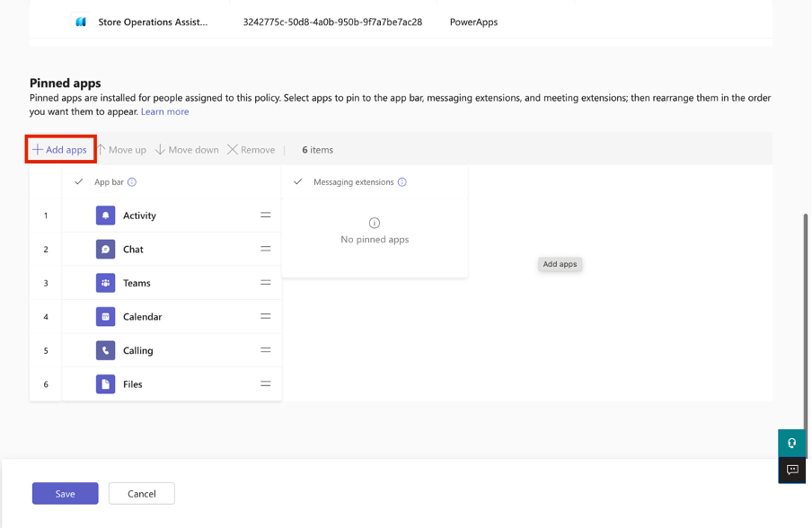Open the Learn more link
The width and height of the screenshot is (812, 528).
[164, 110]
